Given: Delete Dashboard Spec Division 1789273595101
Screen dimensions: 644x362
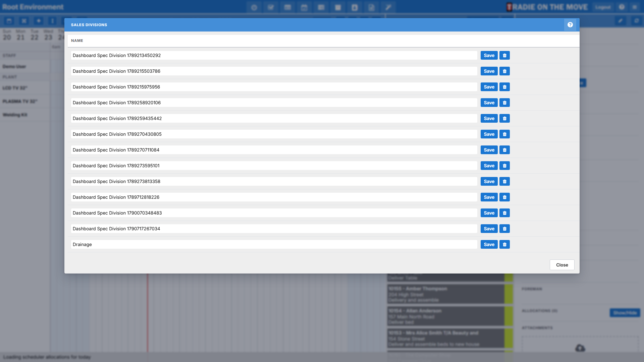Looking at the screenshot, I should (x=504, y=166).
